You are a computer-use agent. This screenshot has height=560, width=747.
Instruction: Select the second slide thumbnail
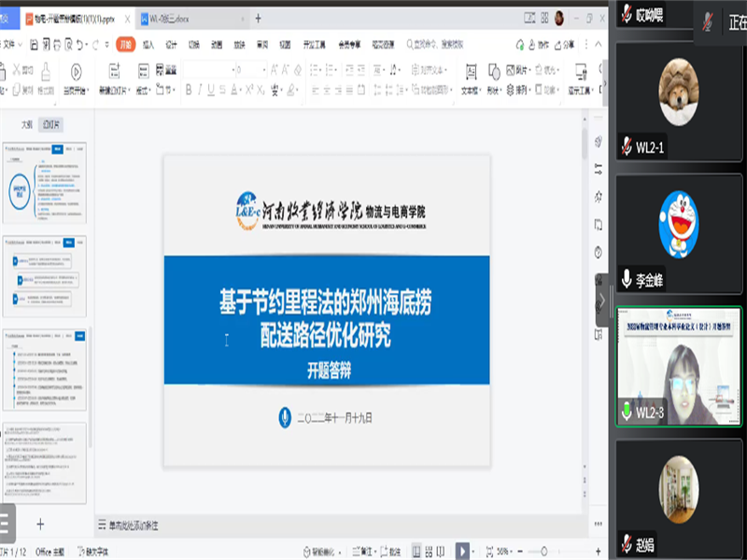(45, 270)
